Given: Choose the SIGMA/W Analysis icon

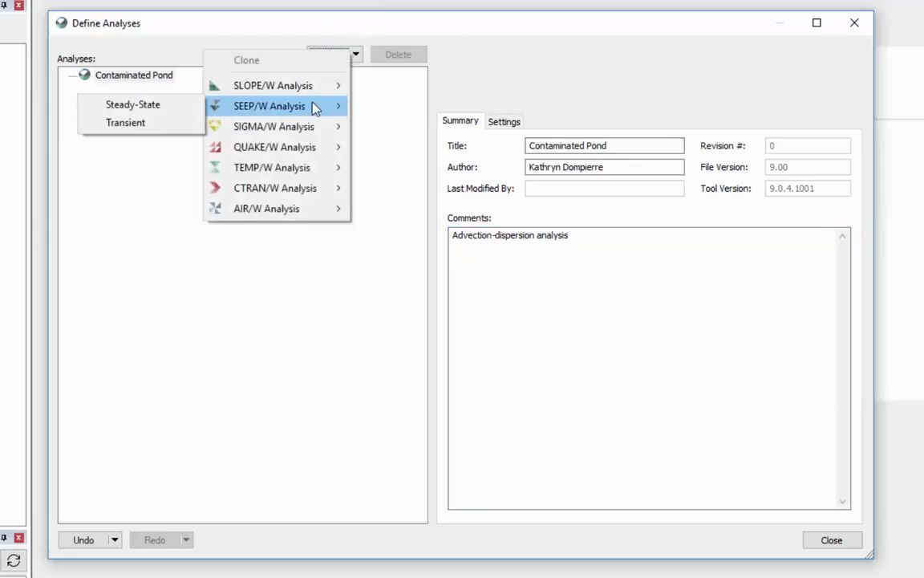Looking at the screenshot, I should (x=214, y=126).
